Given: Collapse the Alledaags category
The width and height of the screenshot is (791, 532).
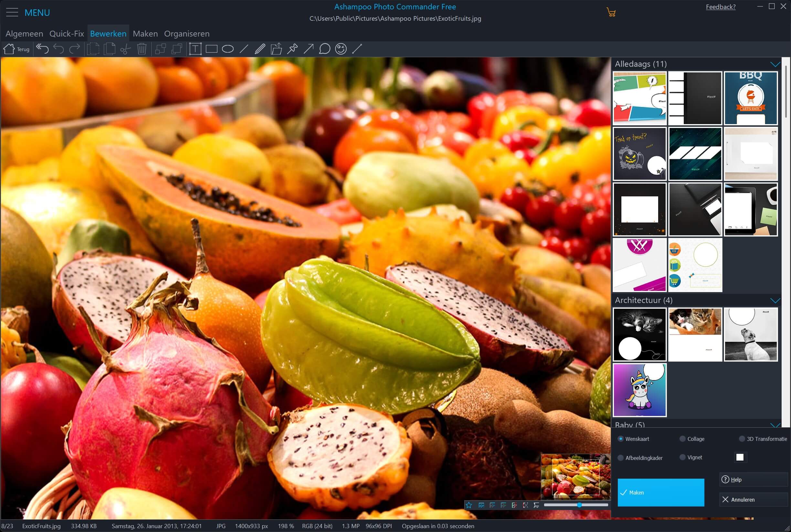Looking at the screenshot, I should tap(775, 64).
